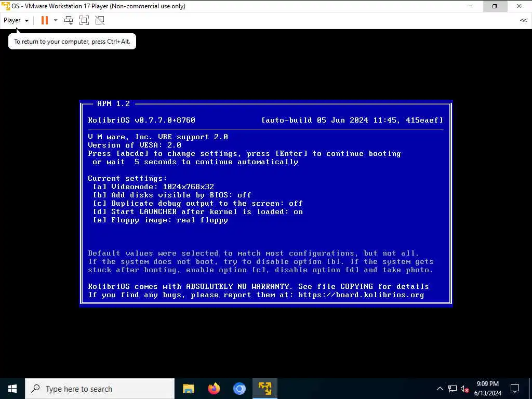Click the 'Version of VESA: 2.0' line
The image size is (532, 399).
(x=135, y=145)
